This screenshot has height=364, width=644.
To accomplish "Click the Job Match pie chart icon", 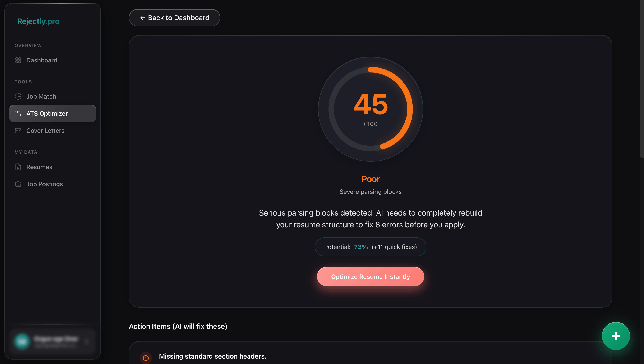I will click(x=18, y=96).
